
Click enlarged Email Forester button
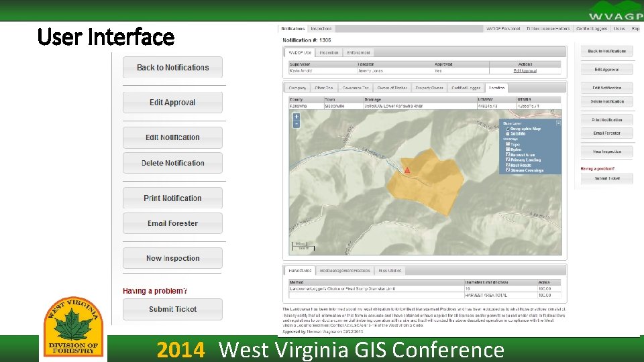click(x=172, y=223)
